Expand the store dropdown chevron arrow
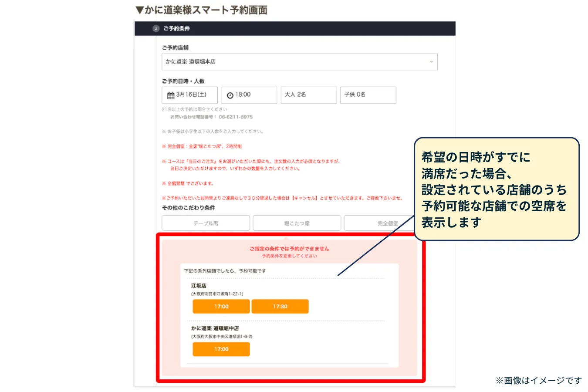Viewport: 588px width, 392px height. [431, 62]
